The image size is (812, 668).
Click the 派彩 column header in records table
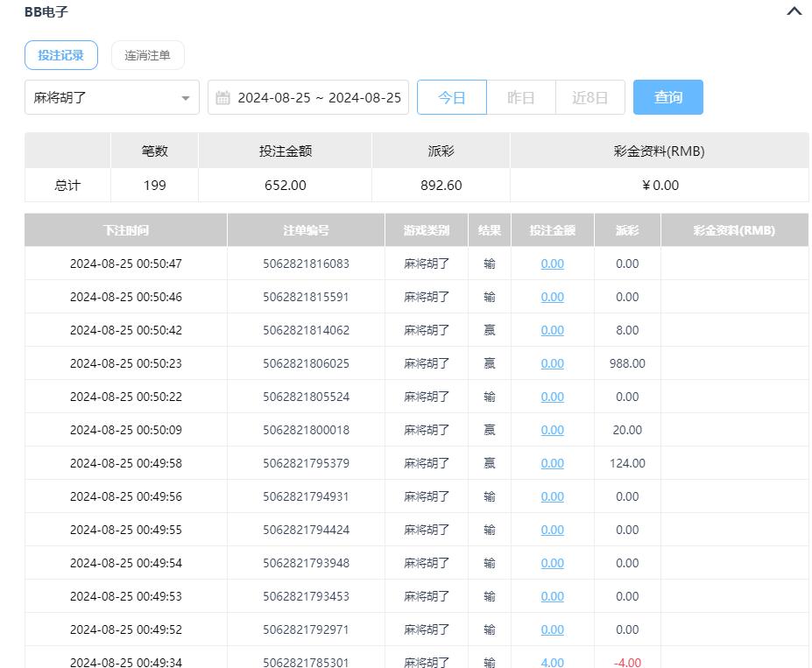pyautogui.click(x=626, y=230)
